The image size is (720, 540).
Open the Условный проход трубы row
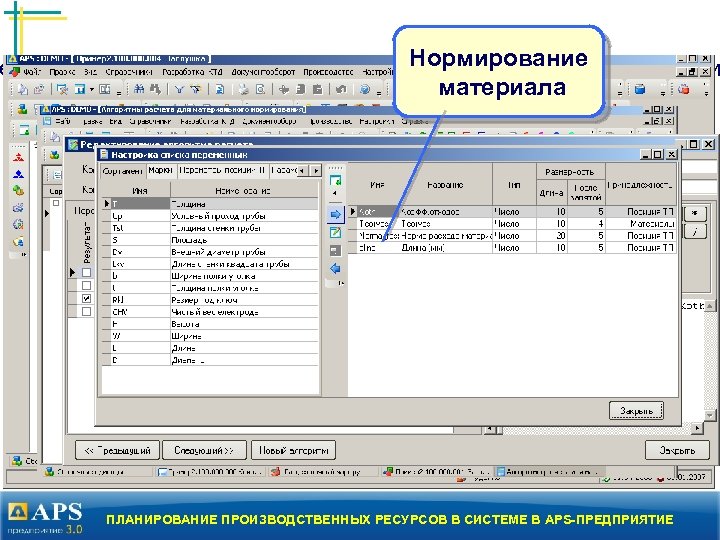210,216
